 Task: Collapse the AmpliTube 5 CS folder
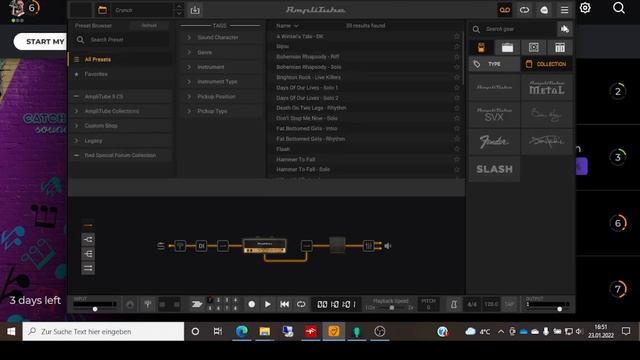point(76,96)
